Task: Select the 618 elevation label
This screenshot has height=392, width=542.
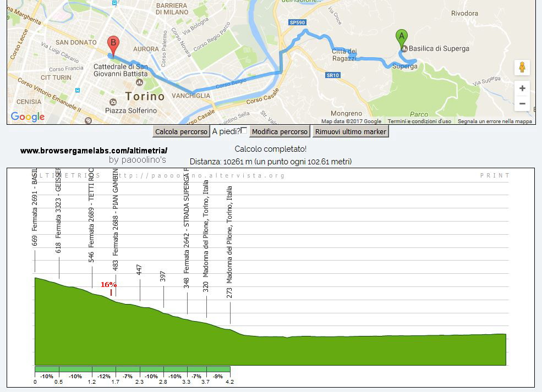Action: pos(58,247)
